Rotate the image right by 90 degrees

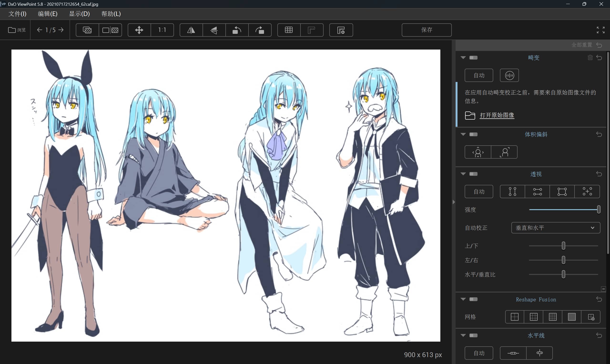click(x=260, y=30)
